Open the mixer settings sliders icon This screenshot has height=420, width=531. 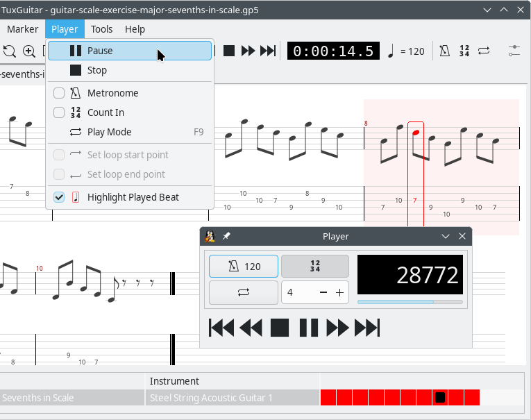(514, 51)
